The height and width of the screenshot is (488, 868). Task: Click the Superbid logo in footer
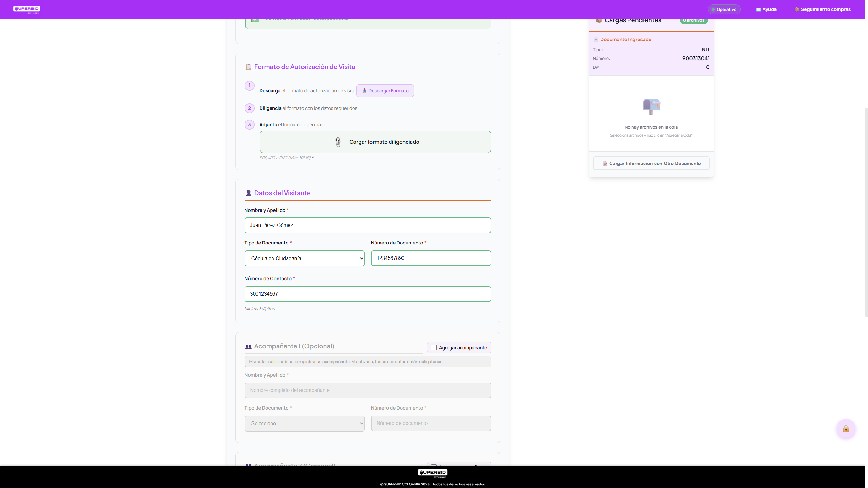(x=433, y=473)
